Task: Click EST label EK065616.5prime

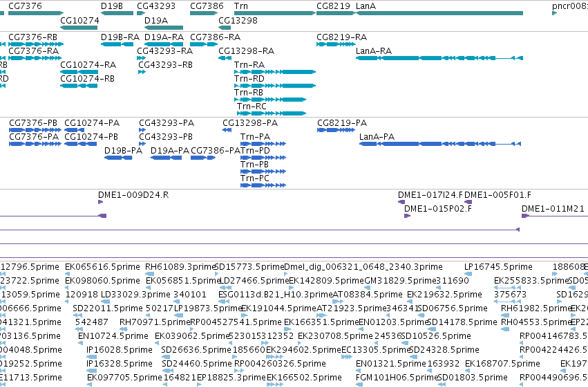Action: (102, 267)
